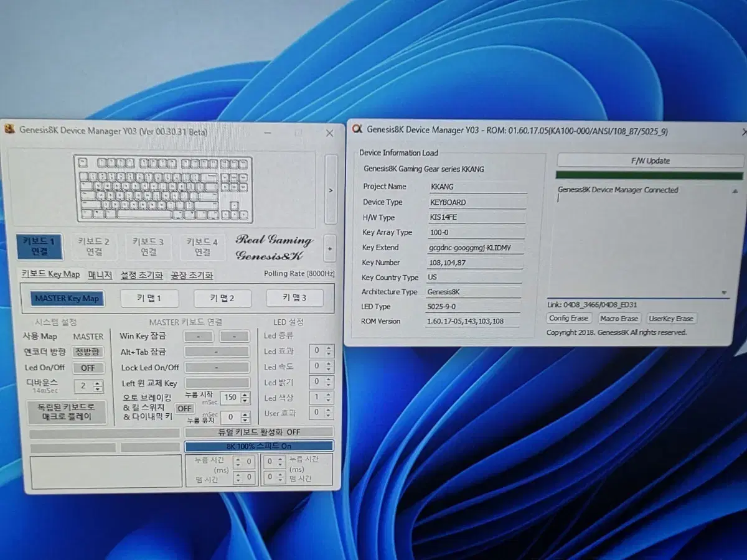Toggle the Led On/Off OFF button
The image size is (747, 560).
coord(88,368)
